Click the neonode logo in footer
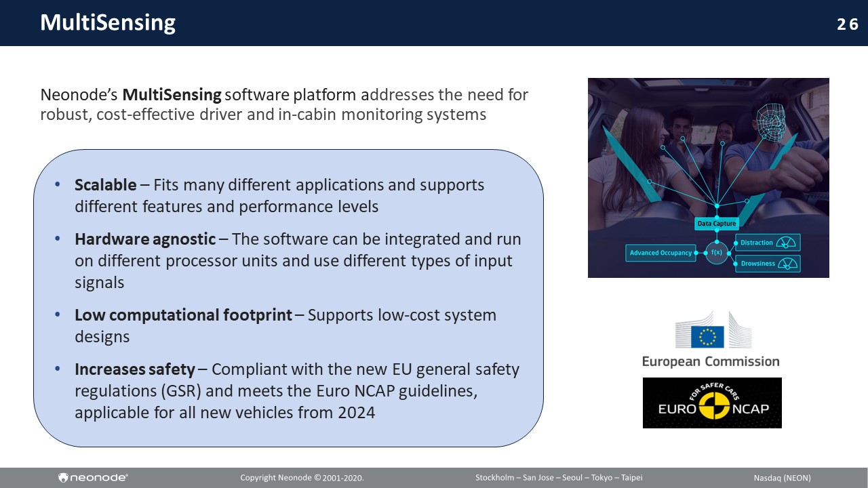868x488 pixels. 94,478
